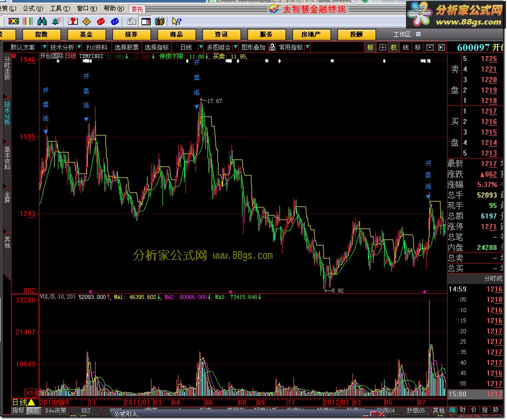Screen dimensions: 507x420
Task: Click the lock icon beside 图形叠加
Action: [x=272, y=47]
